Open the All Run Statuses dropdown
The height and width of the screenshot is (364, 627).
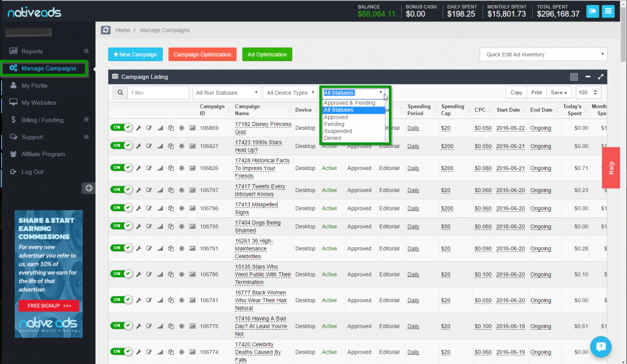[227, 93]
